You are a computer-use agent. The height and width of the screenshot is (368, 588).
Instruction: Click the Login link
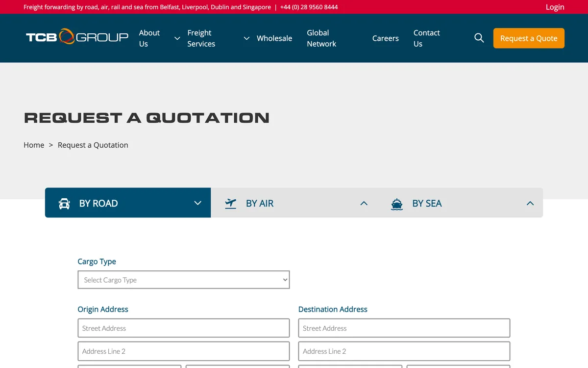coord(555,7)
